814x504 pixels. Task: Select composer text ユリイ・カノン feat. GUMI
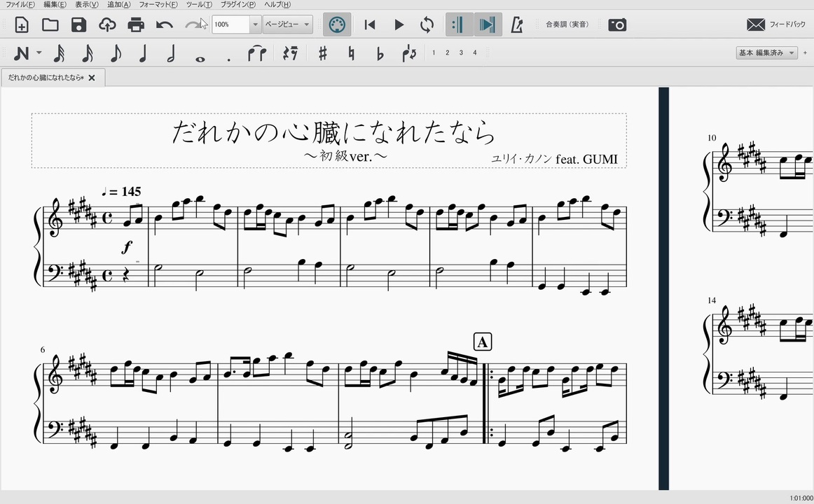(x=554, y=159)
